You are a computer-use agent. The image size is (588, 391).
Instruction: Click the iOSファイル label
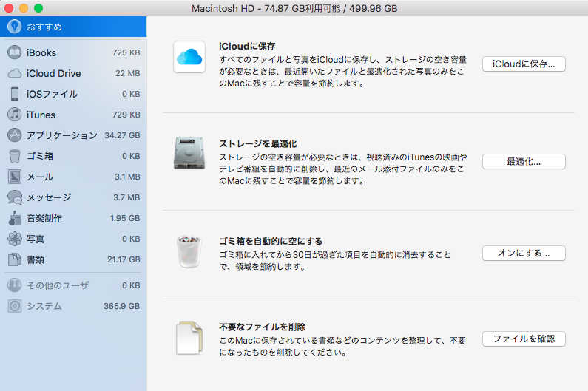52,94
